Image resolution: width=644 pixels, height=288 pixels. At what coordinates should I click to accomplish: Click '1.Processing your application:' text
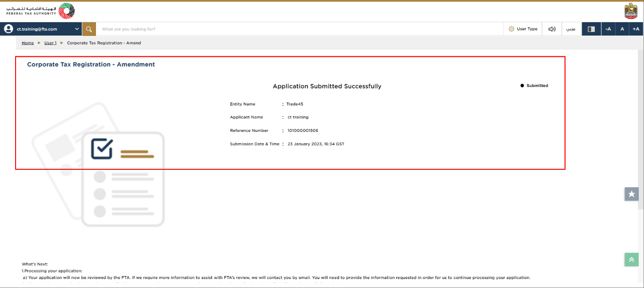[52, 271]
